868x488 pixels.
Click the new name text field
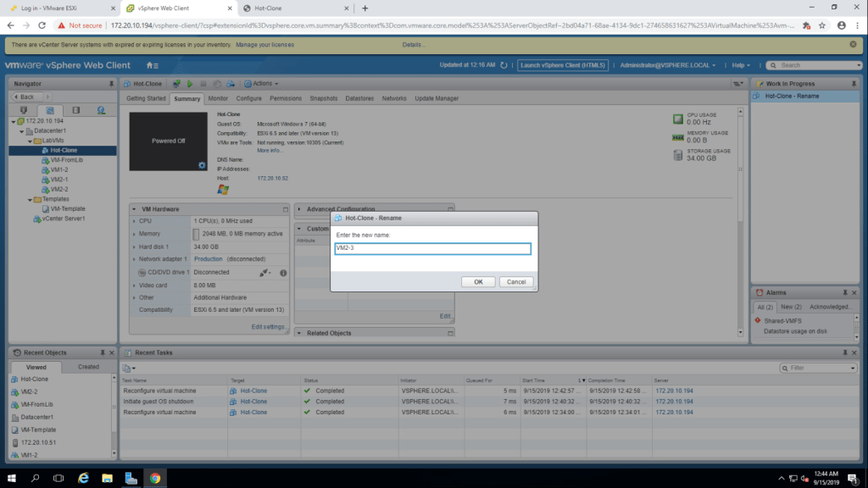[432, 248]
